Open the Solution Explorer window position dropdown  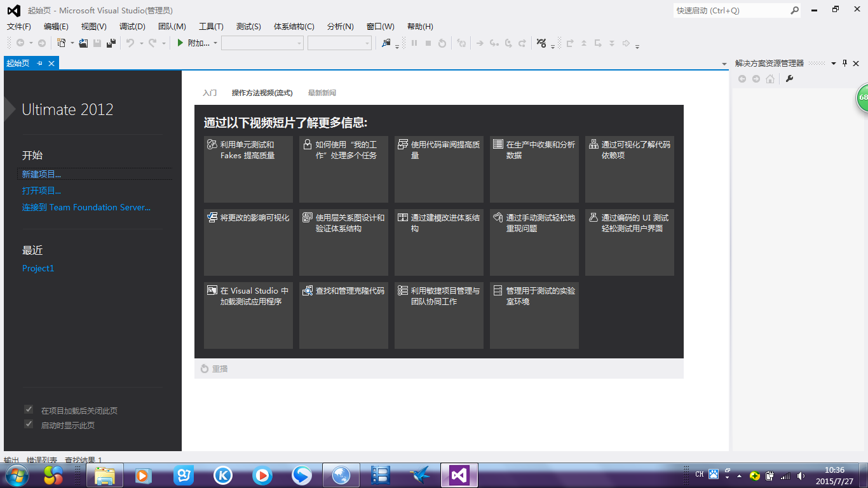coord(834,63)
